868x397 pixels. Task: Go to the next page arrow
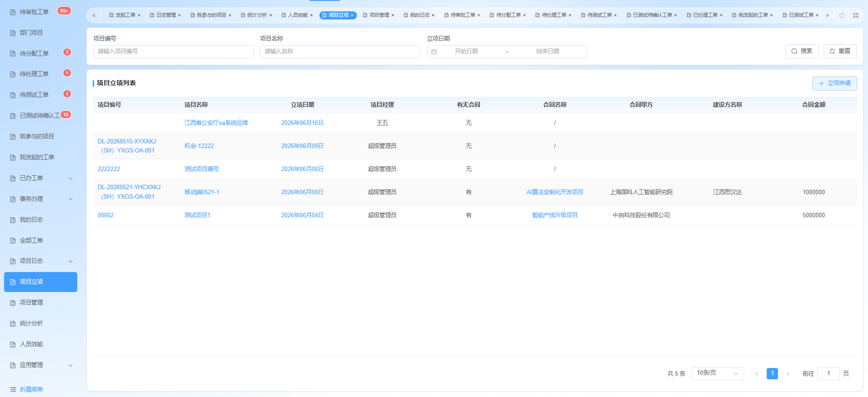tap(787, 374)
